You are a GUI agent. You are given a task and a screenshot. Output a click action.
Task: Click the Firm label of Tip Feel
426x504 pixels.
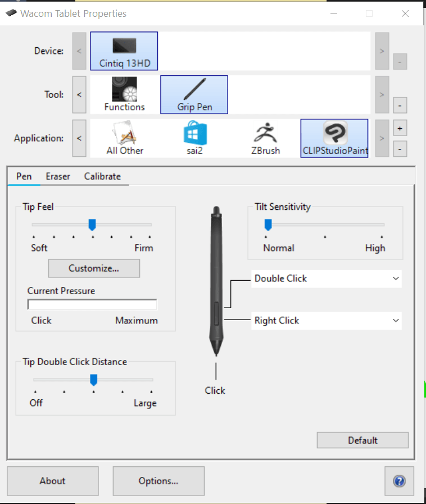pyautogui.click(x=144, y=248)
